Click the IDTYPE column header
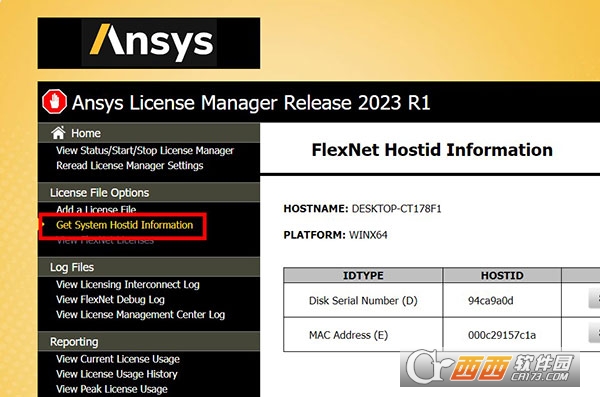Image resolution: width=600 pixels, height=397 pixels. click(x=363, y=276)
